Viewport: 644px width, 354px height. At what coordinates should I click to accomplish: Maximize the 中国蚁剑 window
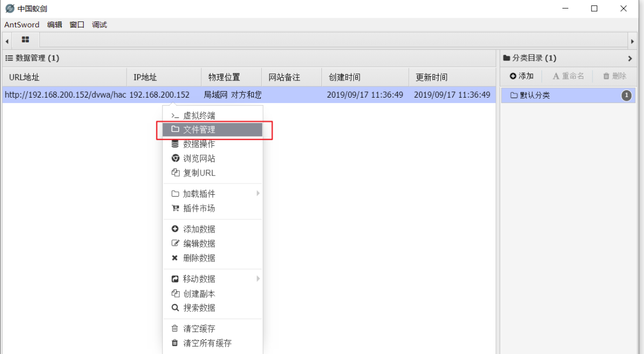[x=594, y=9]
